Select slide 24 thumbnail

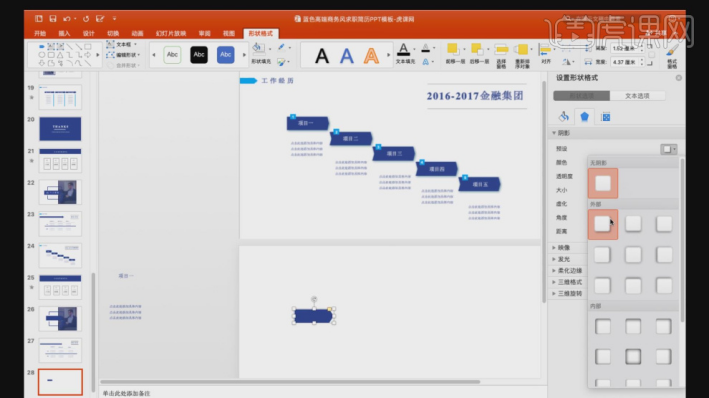(60, 256)
